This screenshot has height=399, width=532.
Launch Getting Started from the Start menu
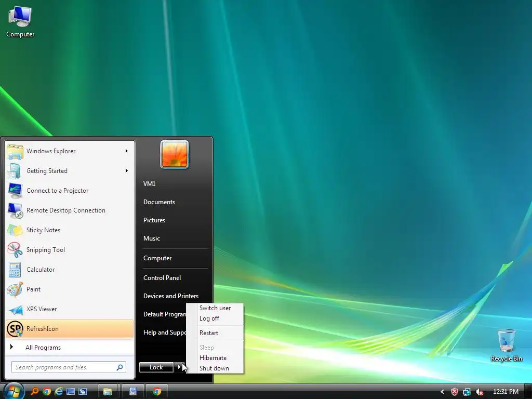click(x=70, y=171)
